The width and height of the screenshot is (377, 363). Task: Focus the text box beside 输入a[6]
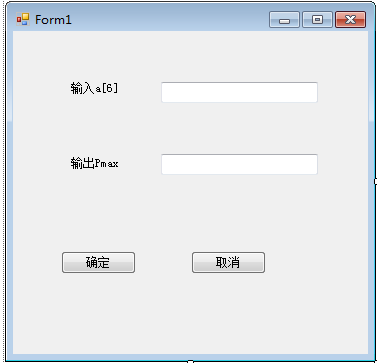point(239,92)
